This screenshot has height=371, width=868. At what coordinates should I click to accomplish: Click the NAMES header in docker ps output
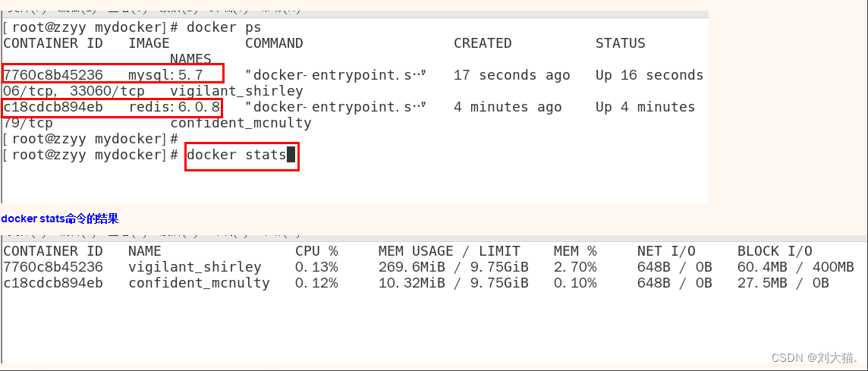pos(190,58)
